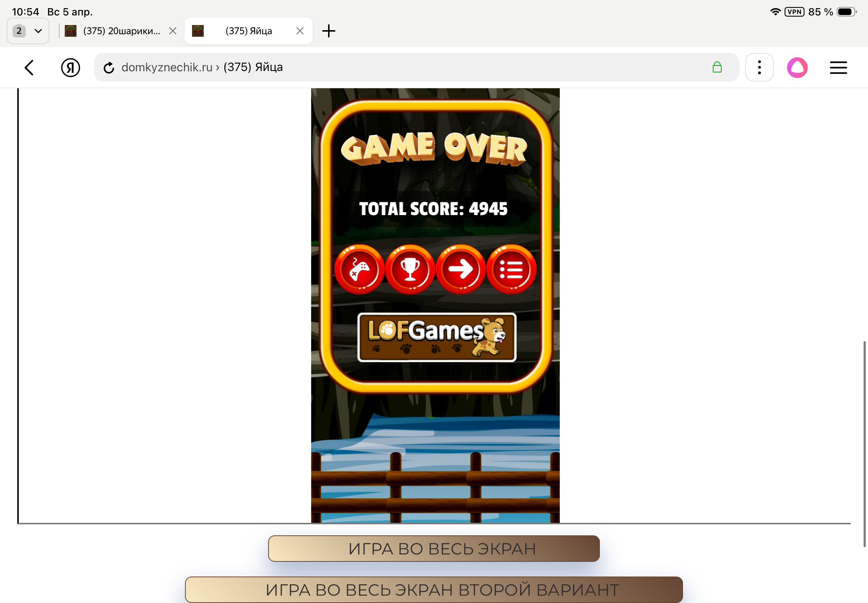Close the 20шарики tab
Viewport: 868px width, 603px height.
173,31
